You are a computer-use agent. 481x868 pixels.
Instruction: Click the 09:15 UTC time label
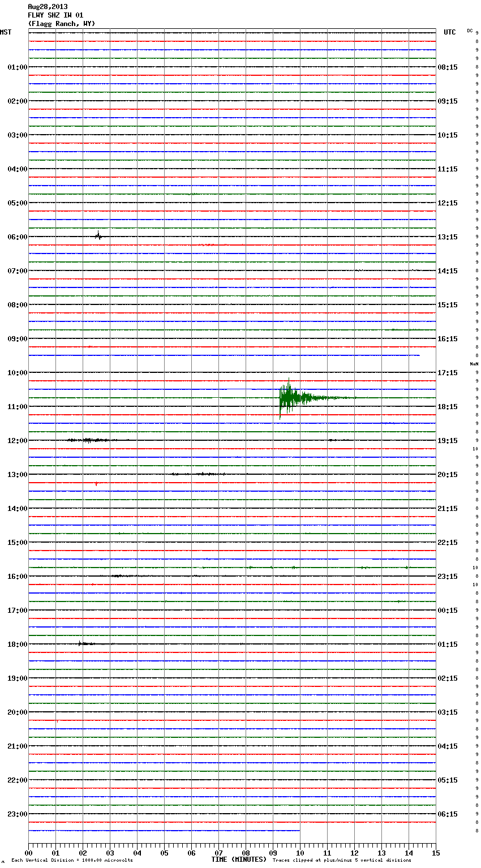(448, 101)
